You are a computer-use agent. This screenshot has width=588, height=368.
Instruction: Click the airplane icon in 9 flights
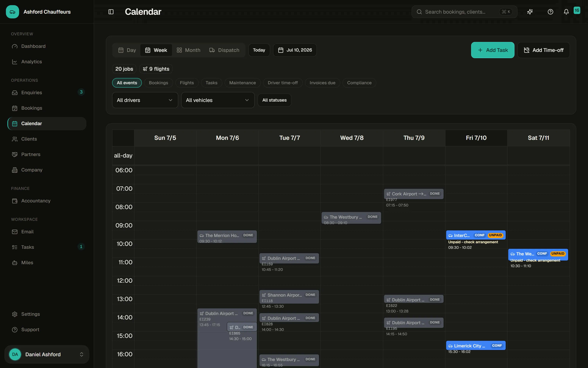(145, 69)
